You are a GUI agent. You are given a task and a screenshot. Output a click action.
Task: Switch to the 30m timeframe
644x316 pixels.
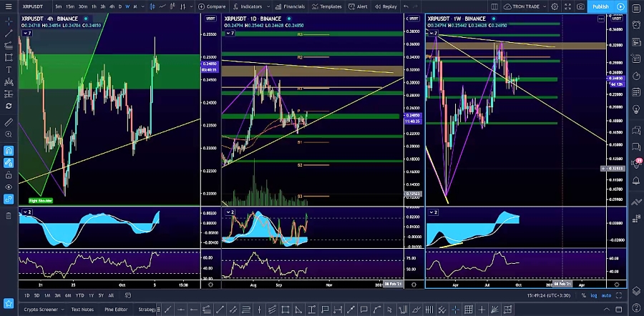click(83, 6)
